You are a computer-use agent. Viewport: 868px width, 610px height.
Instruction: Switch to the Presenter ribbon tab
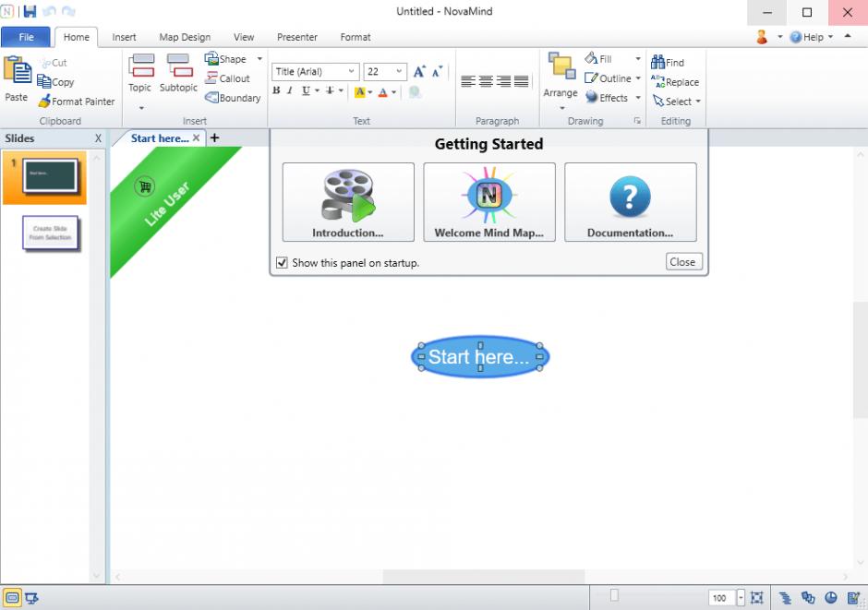[297, 37]
